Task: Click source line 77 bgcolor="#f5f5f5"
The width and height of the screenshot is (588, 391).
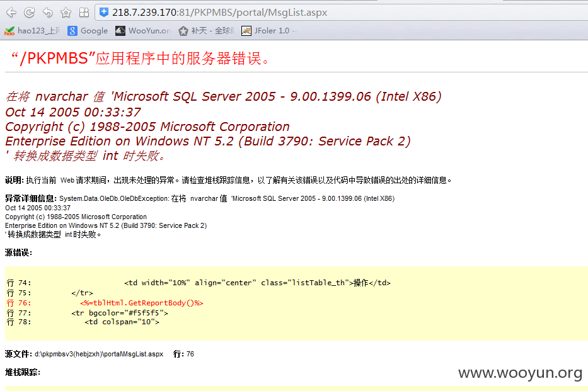Action: (88, 313)
